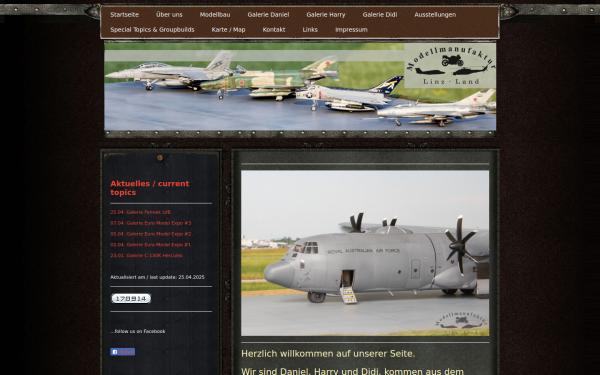Open Galerie Harry
The width and height of the screenshot is (600, 375).
tap(326, 15)
